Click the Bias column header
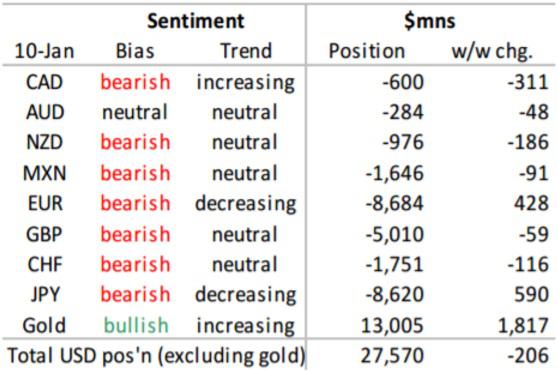Screen dimensions: 558x371 135,51
